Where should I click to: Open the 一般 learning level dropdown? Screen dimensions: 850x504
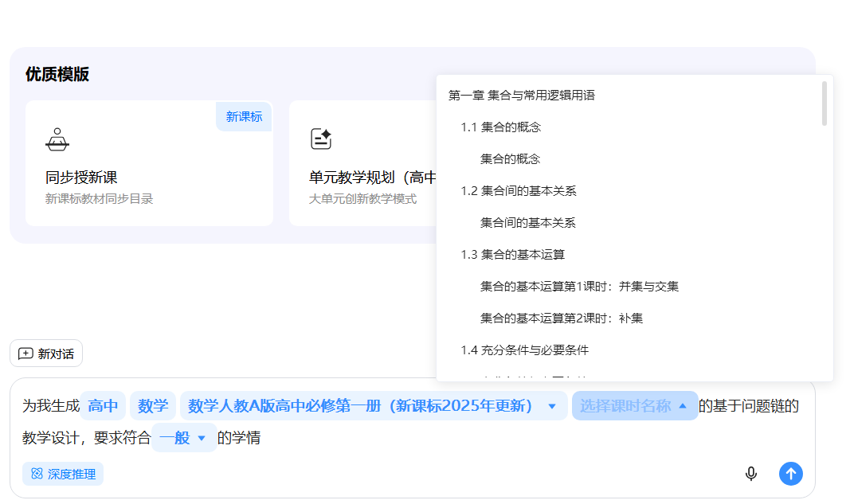click(x=184, y=438)
